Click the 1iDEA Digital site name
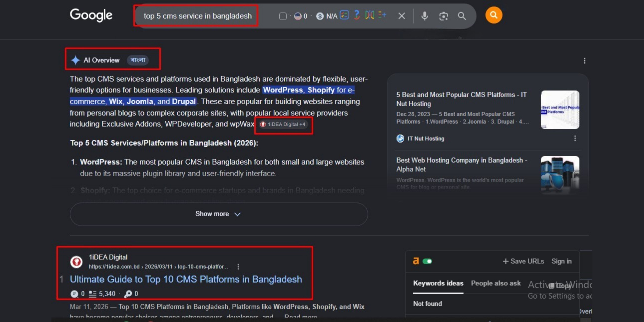 108,257
